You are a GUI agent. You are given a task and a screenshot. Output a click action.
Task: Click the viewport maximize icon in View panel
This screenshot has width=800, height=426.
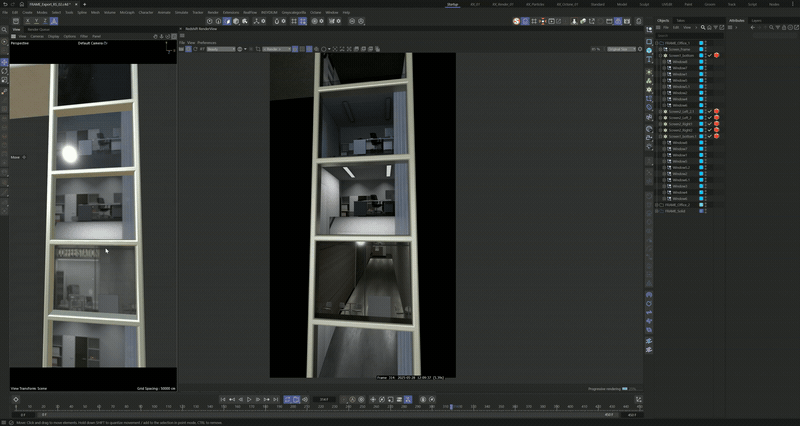tap(173, 36)
